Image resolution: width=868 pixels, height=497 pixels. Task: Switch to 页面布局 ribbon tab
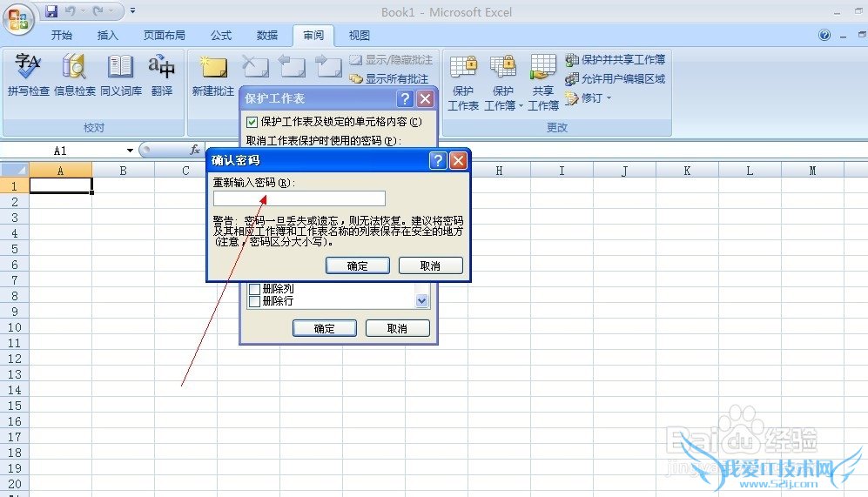click(x=164, y=36)
